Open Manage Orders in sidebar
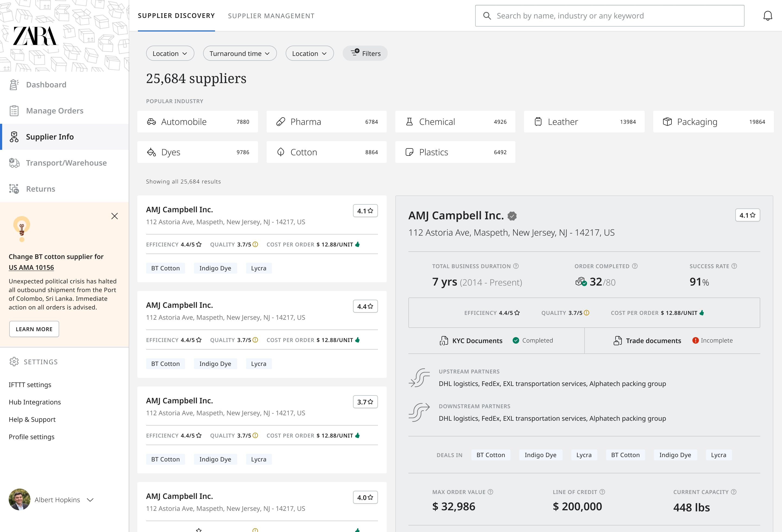 (x=64, y=111)
